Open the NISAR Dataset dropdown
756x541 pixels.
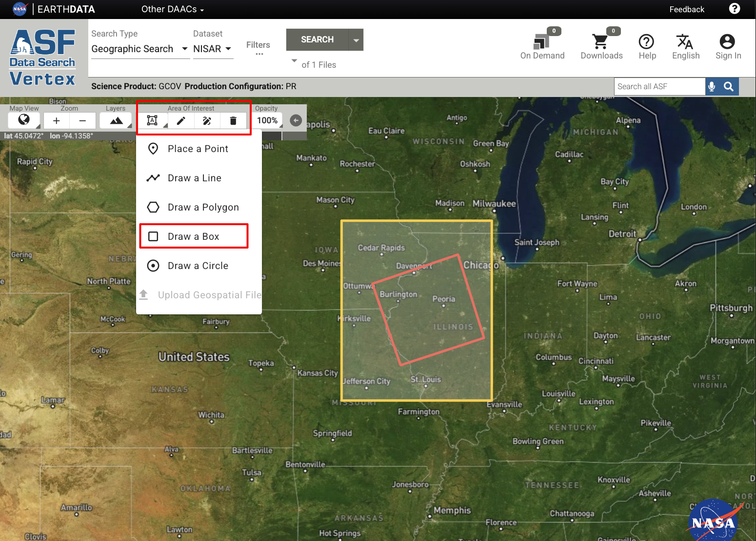click(x=213, y=49)
